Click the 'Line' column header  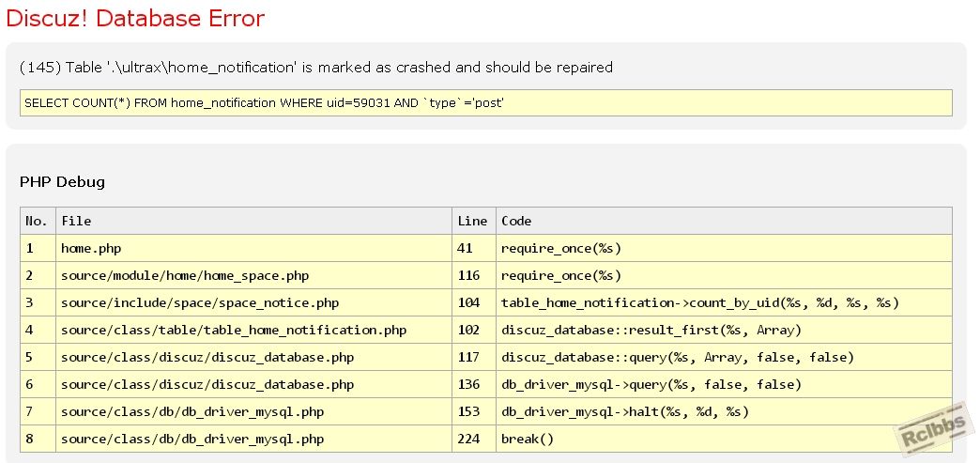[x=474, y=221]
